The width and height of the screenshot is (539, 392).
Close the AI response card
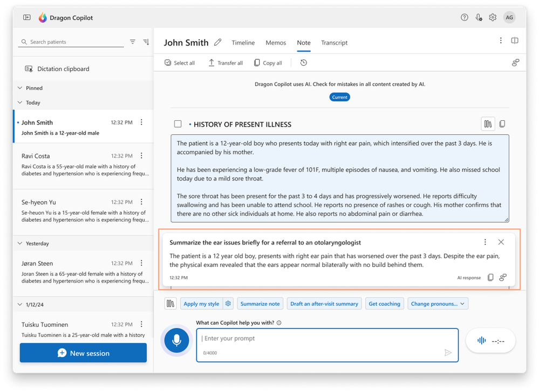[x=501, y=242]
